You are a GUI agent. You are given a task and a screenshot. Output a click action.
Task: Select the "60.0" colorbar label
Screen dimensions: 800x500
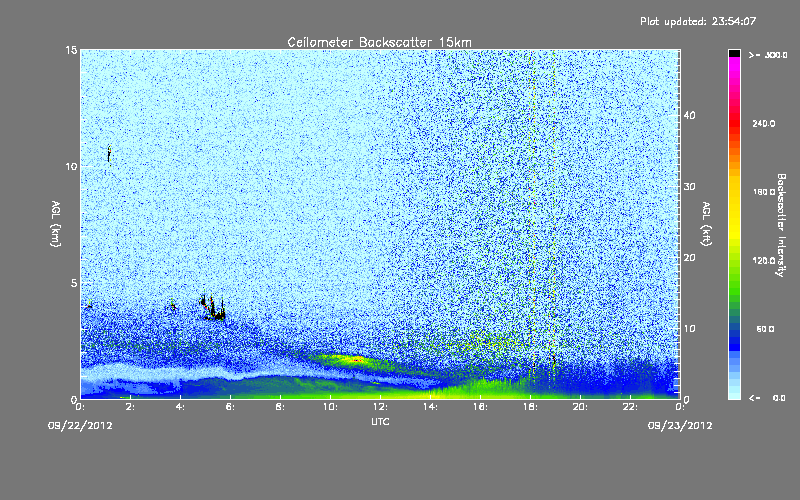(765, 329)
